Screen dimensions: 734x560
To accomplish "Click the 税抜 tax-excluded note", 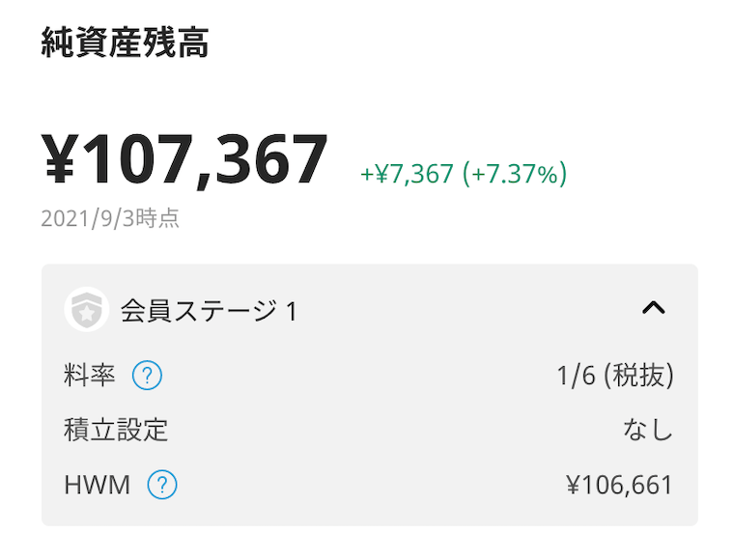I will (x=639, y=376).
